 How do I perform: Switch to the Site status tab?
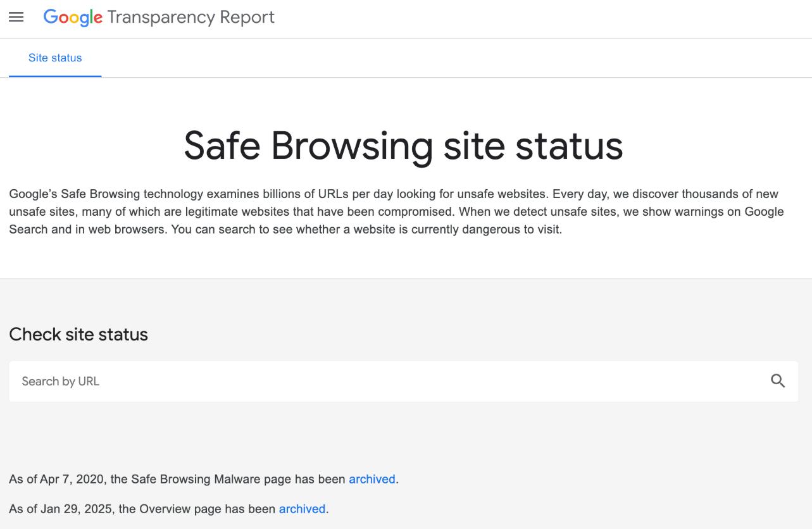[x=54, y=58]
